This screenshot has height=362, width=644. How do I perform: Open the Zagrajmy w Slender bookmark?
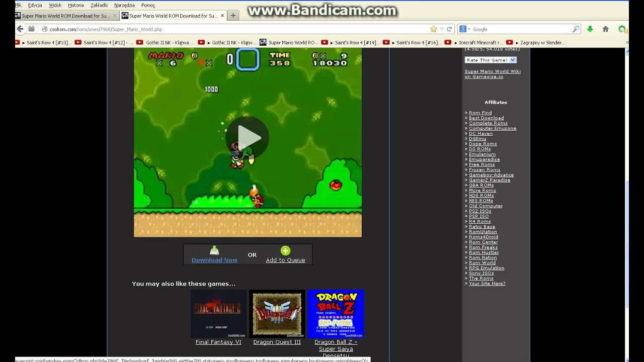[x=536, y=43]
